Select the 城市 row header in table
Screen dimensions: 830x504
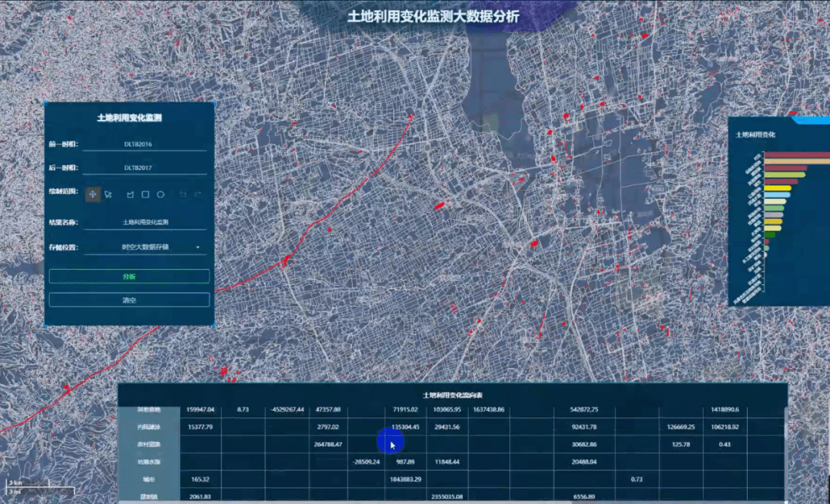148,479
